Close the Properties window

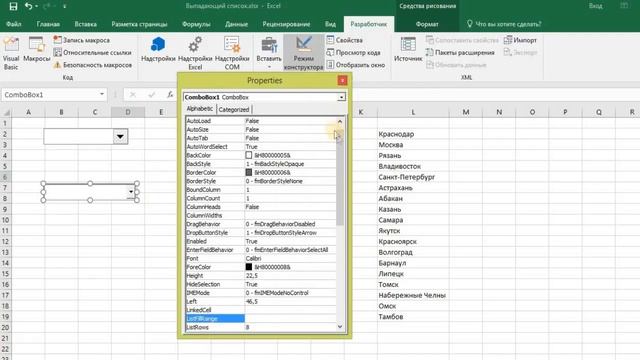pyautogui.click(x=342, y=80)
